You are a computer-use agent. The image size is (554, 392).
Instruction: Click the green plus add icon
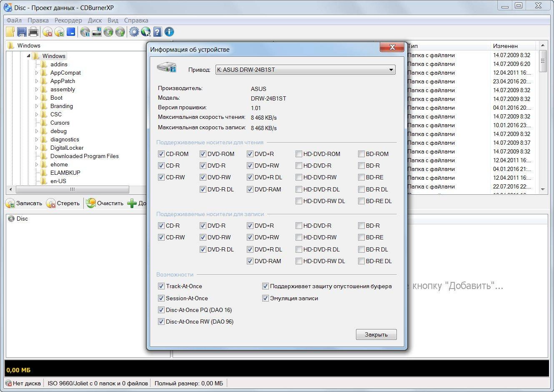coord(132,203)
